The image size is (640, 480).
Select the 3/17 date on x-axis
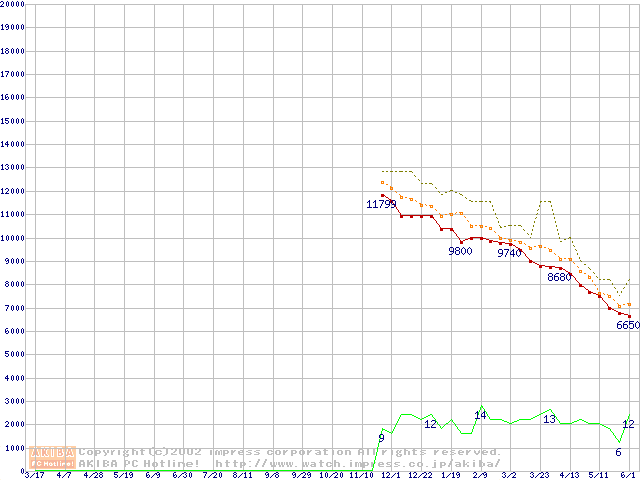click(x=33, y=475)
